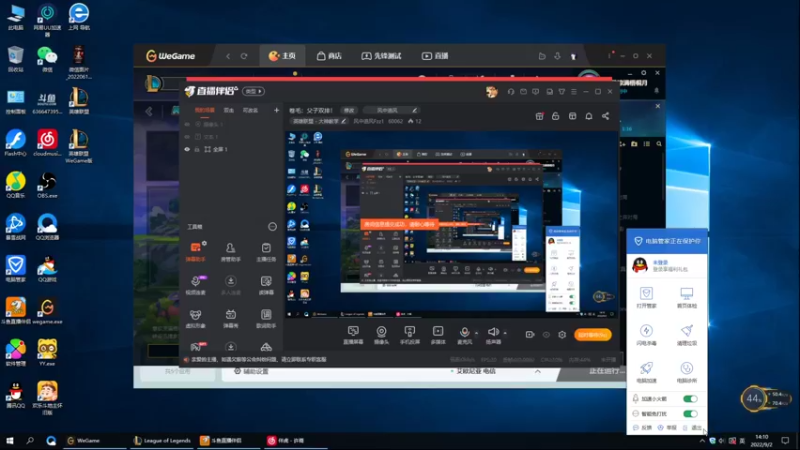Click the unlock padlock icon above preview
800x450 pixels.
[x=556, y=116]
